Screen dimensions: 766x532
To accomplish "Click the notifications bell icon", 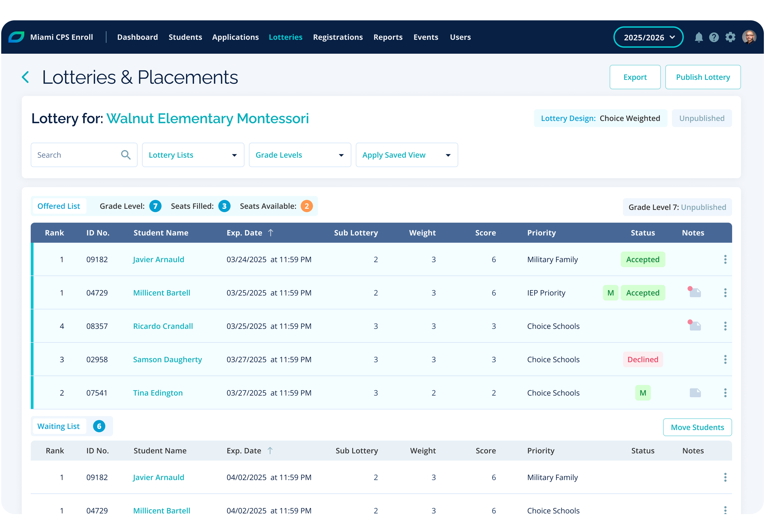I will pos(699,37).
